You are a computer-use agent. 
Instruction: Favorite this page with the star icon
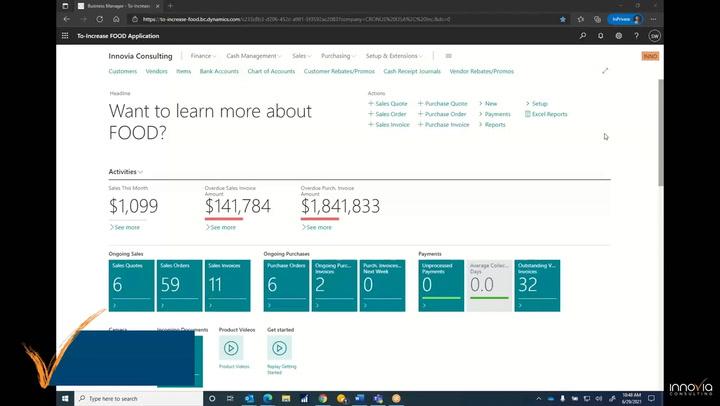tap(562, 18)
